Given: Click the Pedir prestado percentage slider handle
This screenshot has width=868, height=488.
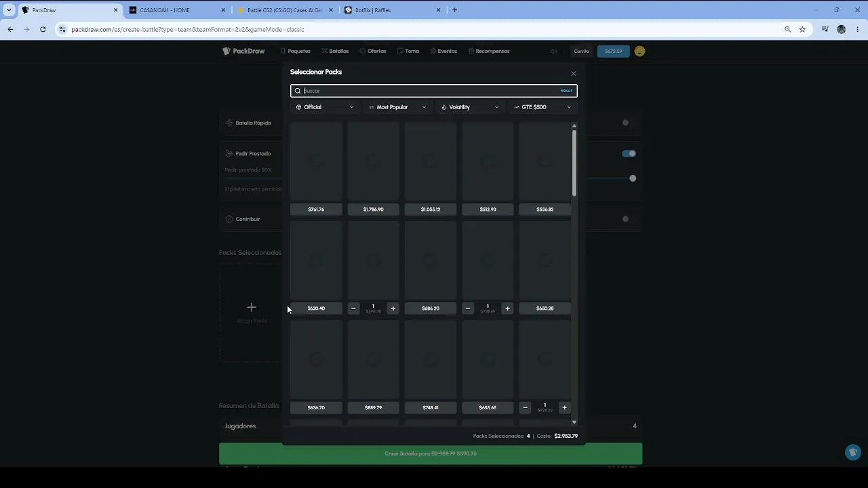Looking at the screenshot, I should coord(633,178).
